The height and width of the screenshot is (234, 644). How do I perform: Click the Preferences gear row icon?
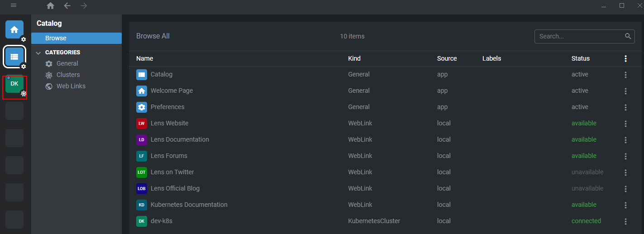pos(142,107)
